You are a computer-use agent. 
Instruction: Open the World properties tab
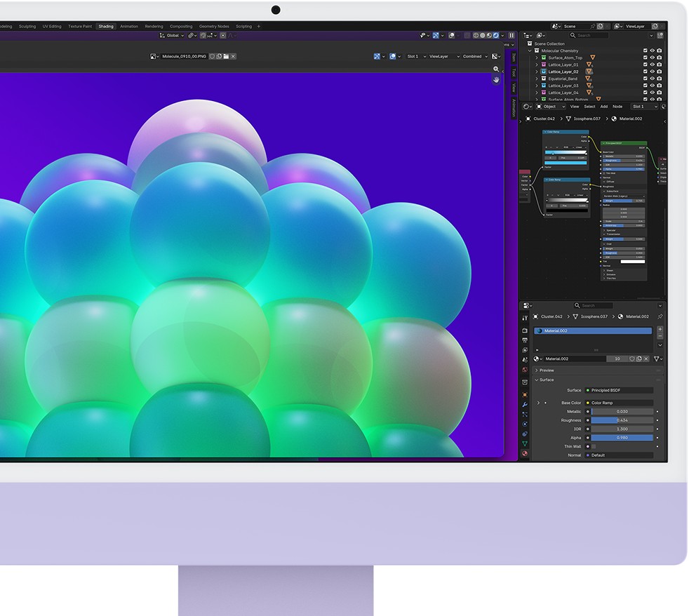tap(525, 370)
